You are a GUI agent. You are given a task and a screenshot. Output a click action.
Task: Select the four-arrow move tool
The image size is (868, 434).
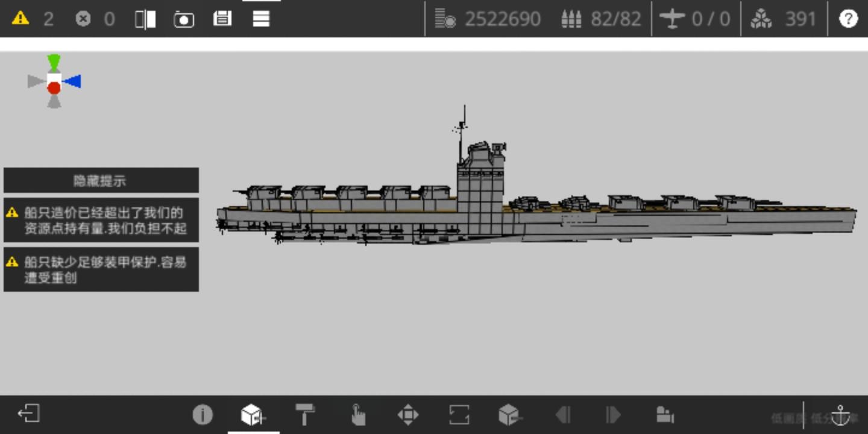click(408, 415)
